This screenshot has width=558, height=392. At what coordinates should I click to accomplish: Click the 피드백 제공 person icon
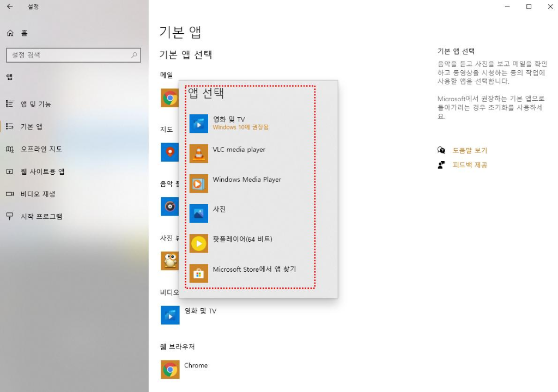pyautogui.click(x=441, y=165)
